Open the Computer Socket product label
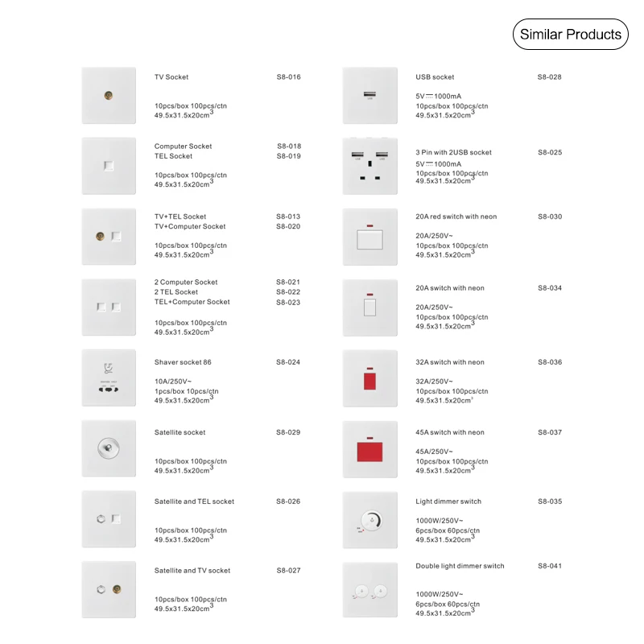This screenshot has height=644, width=644. (x=184, y=147)
